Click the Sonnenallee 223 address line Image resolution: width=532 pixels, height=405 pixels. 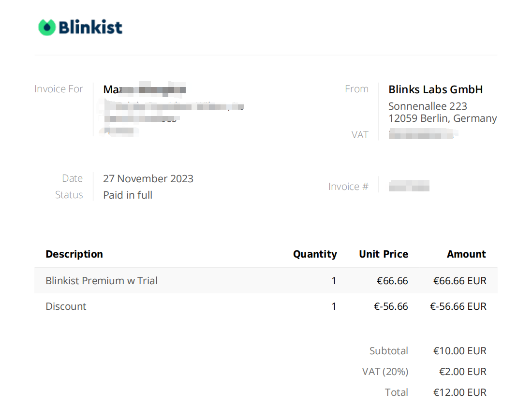tap(428, 106)
